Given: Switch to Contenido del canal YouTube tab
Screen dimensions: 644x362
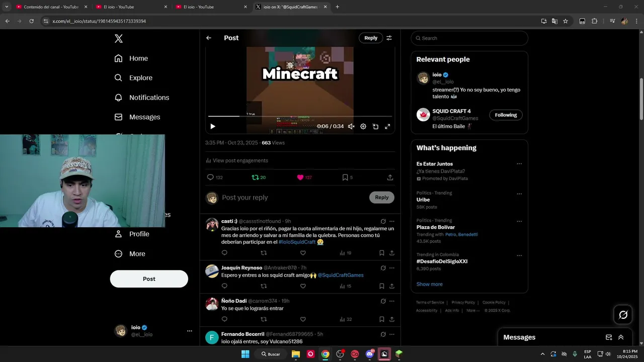Looking at the screenshot, I should click(50, 7).
